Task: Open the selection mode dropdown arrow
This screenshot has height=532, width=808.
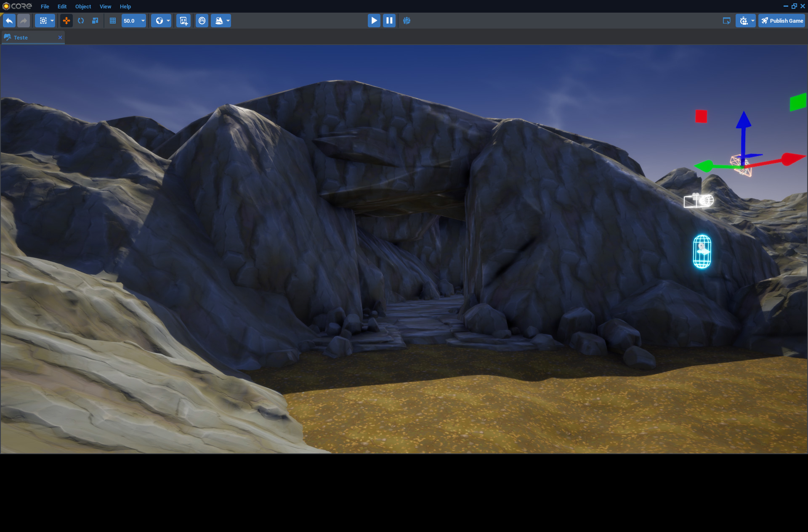Action: point(52,21)
